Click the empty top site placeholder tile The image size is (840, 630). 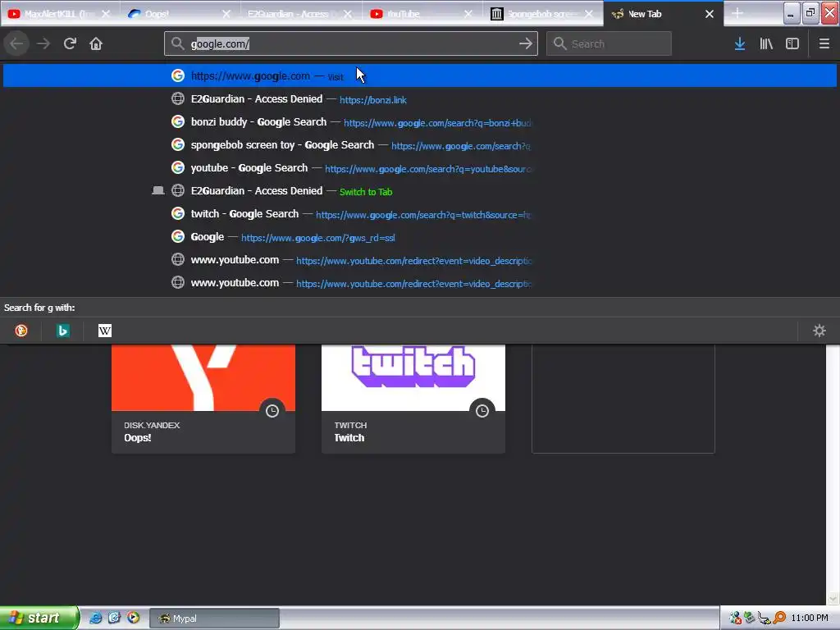point(623,399)
